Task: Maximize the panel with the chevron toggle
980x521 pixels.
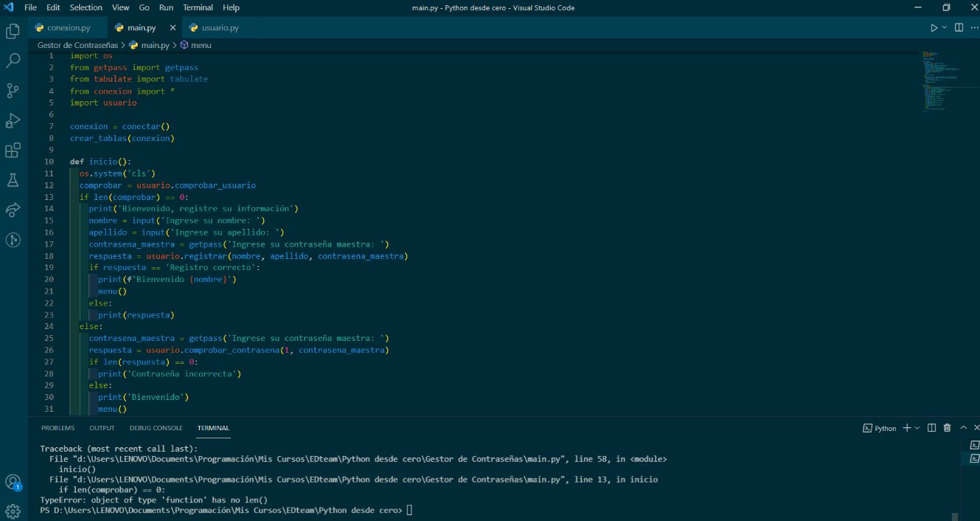Action: click(962, 428)
